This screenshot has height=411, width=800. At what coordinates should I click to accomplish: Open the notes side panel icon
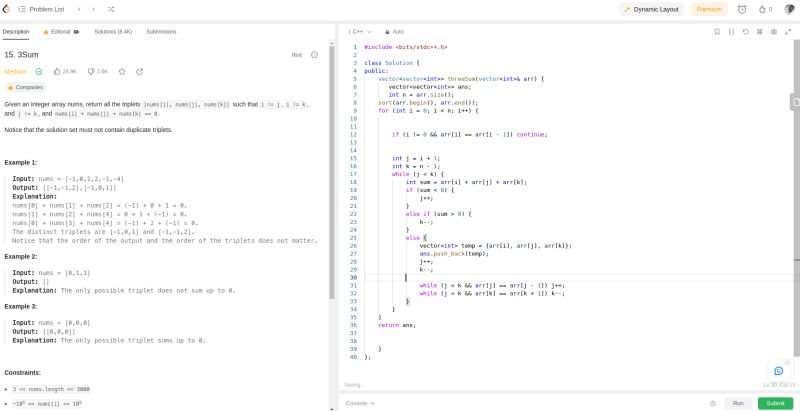(795, 102)
